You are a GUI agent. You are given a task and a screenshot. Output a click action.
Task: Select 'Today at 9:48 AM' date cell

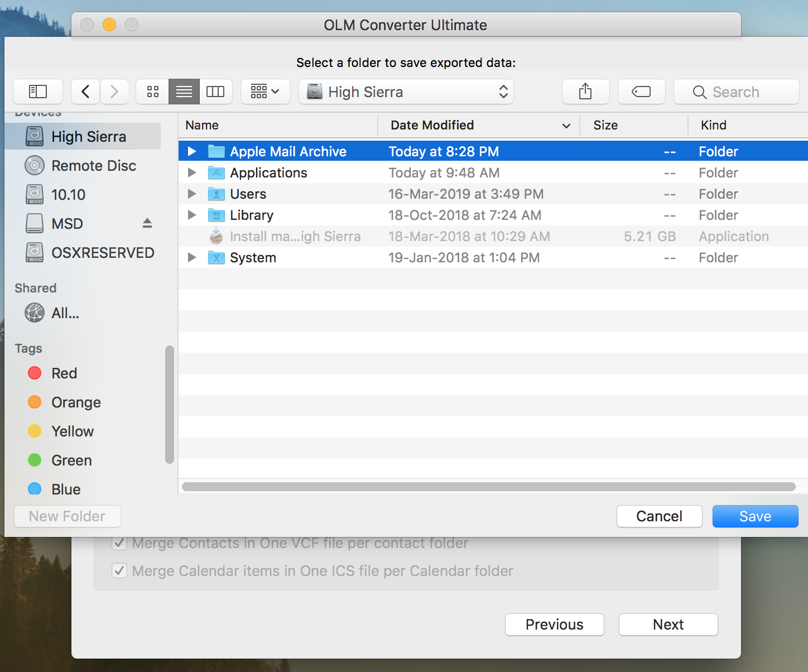pos(444,172)
